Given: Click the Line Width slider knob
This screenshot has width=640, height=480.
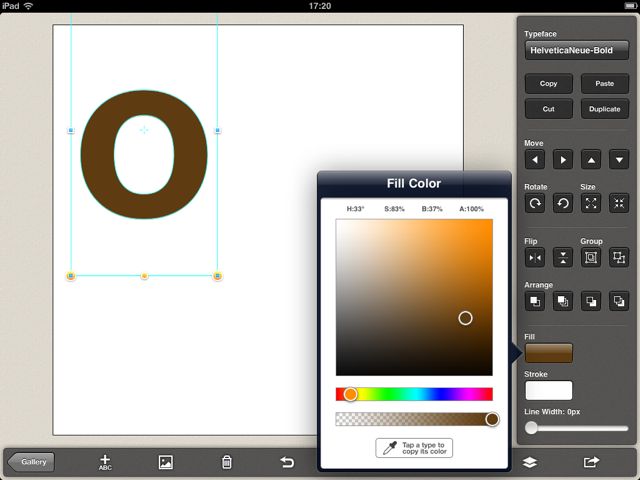Looking at the screenshot, I should [x=531, y=428].
